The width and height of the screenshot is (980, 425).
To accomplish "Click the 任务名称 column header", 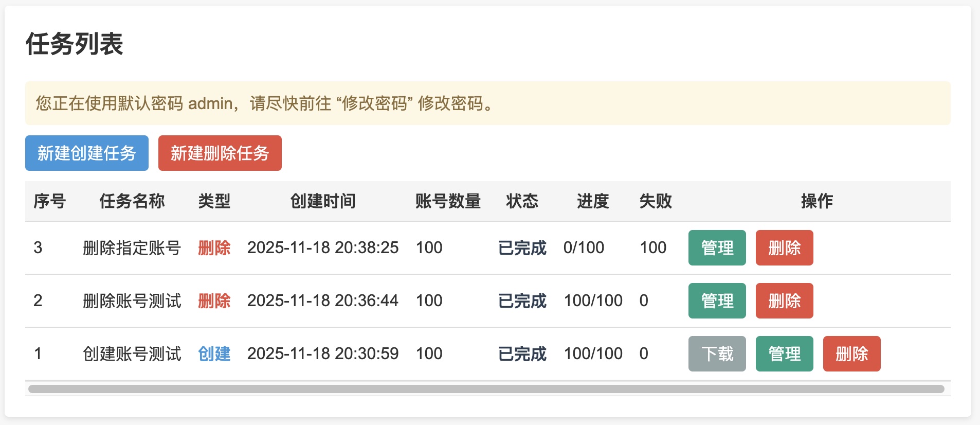I will (132, 201).
